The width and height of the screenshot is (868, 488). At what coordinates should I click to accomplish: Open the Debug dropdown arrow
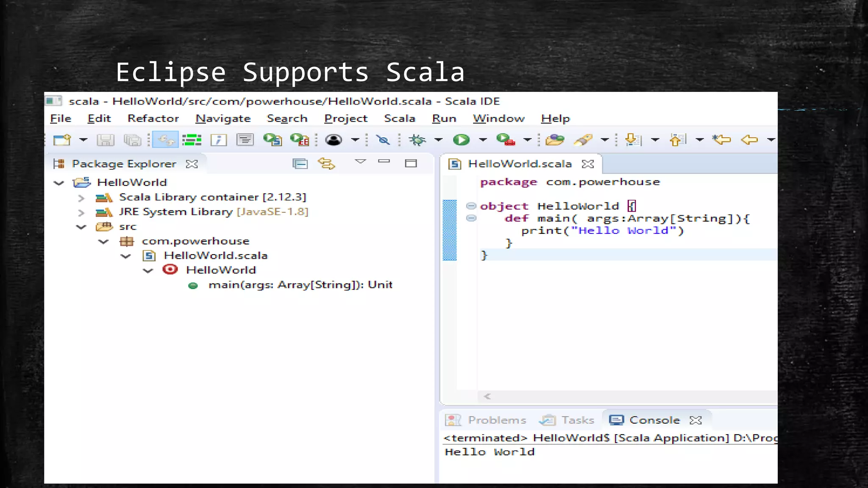[438, 139]
